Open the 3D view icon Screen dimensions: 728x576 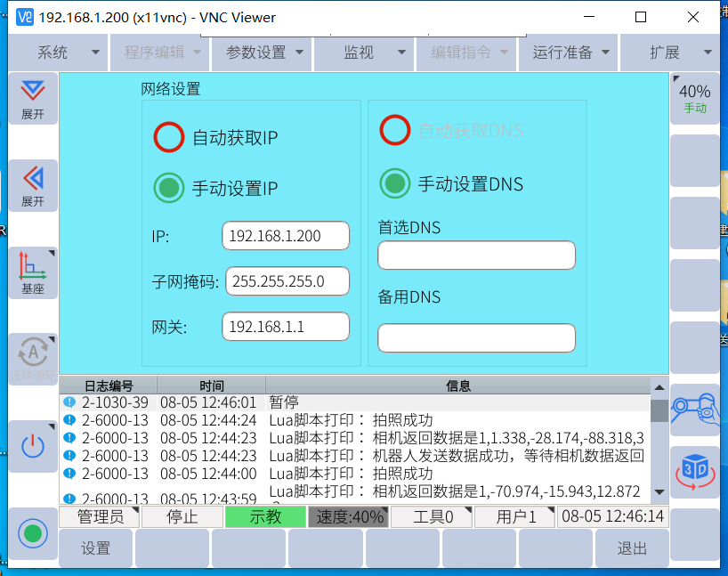tap(694, 470)
